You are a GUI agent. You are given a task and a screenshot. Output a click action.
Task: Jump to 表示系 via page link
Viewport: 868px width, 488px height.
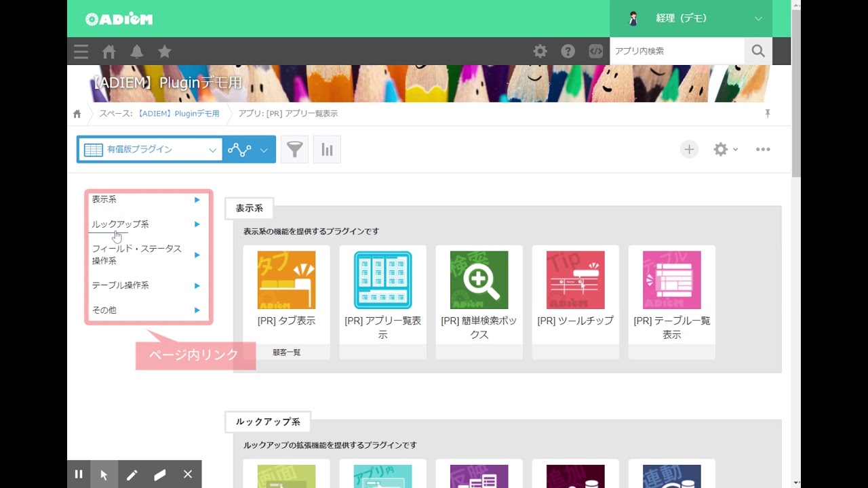(104, 199)
